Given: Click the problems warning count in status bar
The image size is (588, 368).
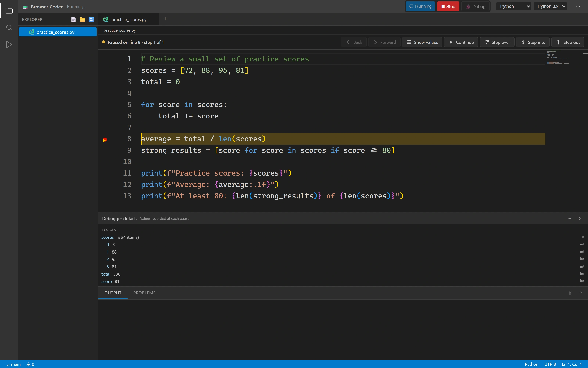Looking at the screenshot, I should tap(30, 364).
